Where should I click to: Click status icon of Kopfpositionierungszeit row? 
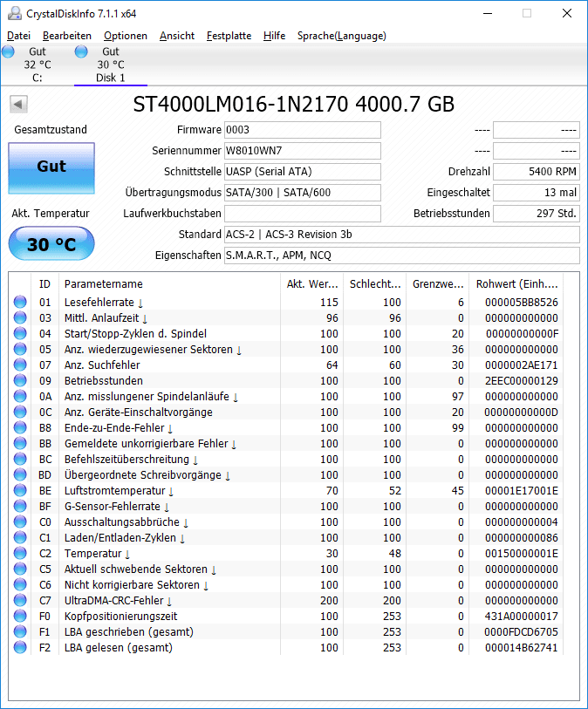click(20, 616)
